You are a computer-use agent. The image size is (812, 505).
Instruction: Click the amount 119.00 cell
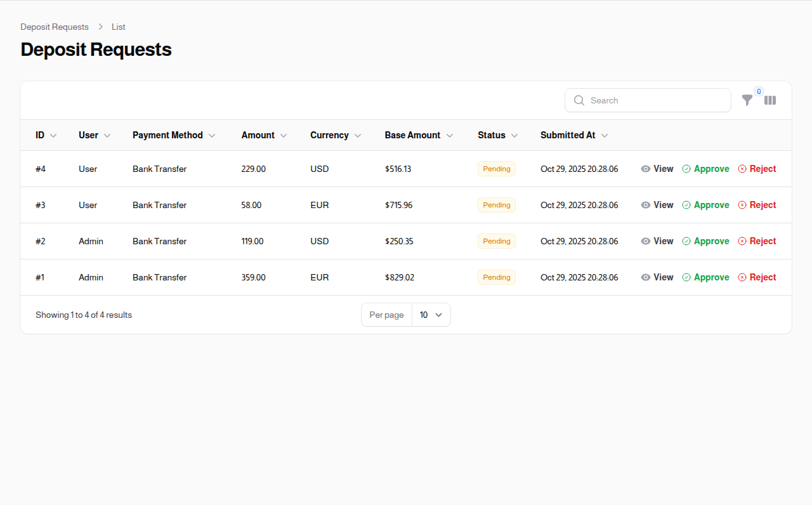(x=252, y=241)
